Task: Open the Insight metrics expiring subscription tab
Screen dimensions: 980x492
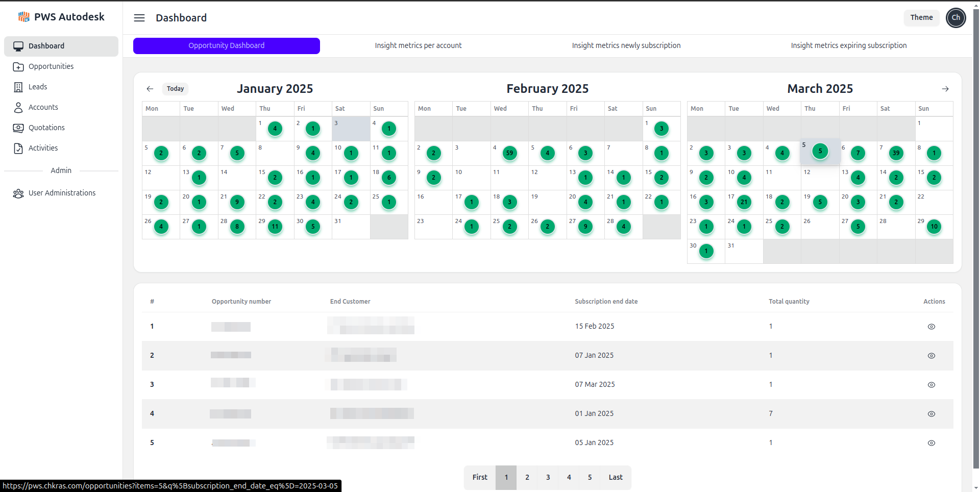Action: tap(849, 45)
